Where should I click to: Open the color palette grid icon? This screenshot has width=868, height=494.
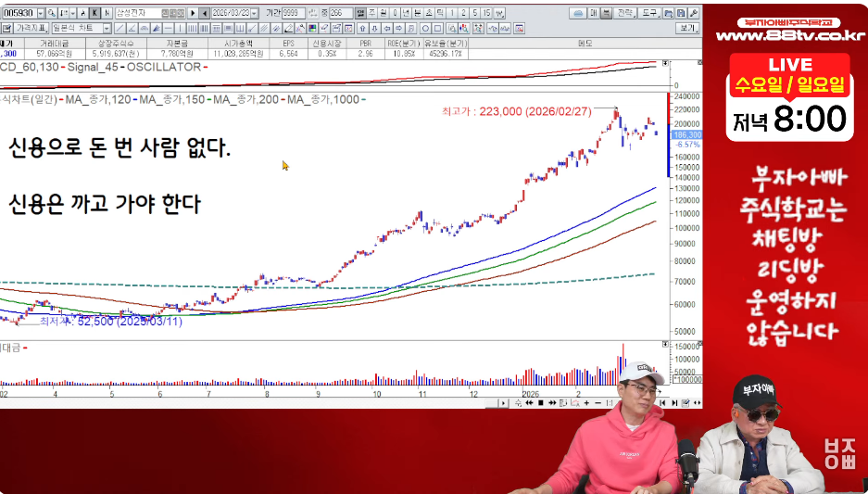[312, 28]
